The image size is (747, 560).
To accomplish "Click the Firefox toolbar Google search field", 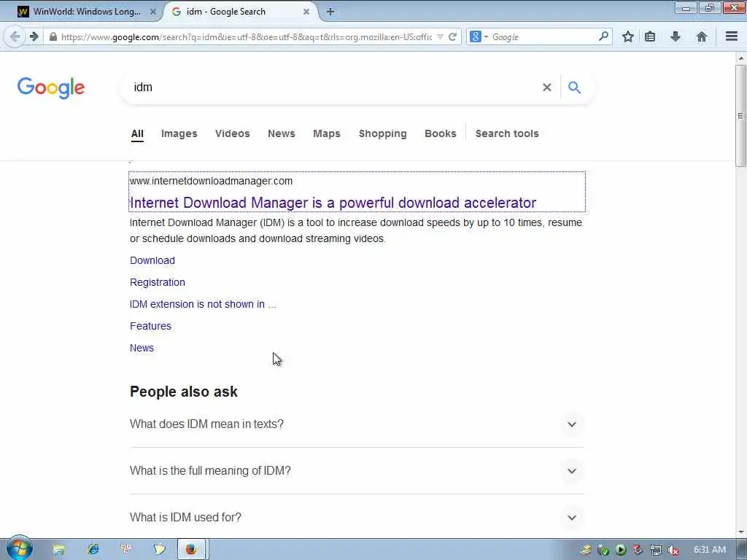I will click(x=543, y=36).
